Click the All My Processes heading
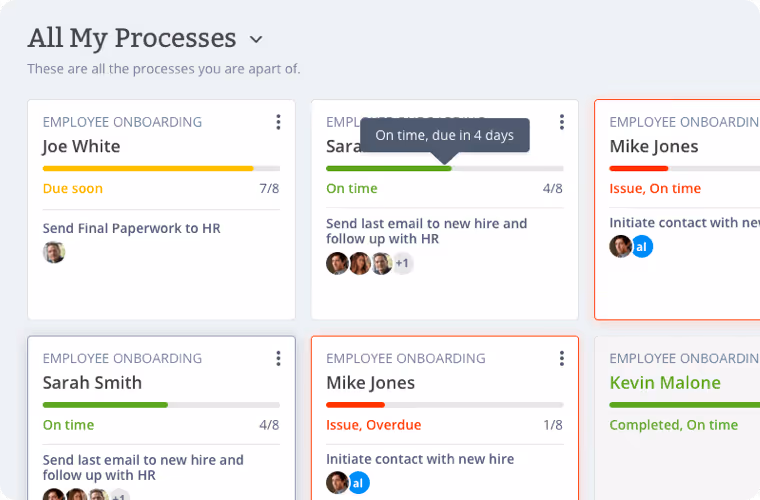Viewport: 760px width, 500px height. click(132, 38)
